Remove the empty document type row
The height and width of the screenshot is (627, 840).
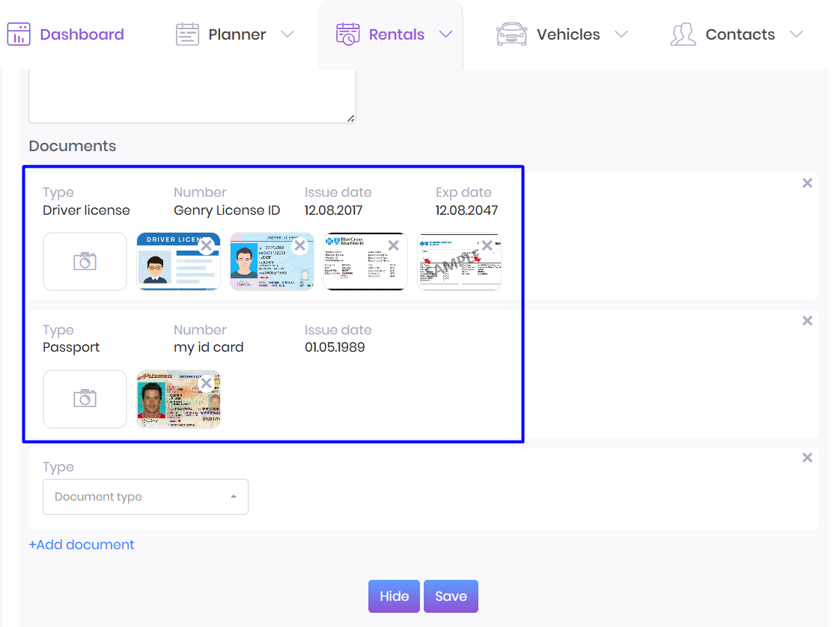tap(807, 458)
